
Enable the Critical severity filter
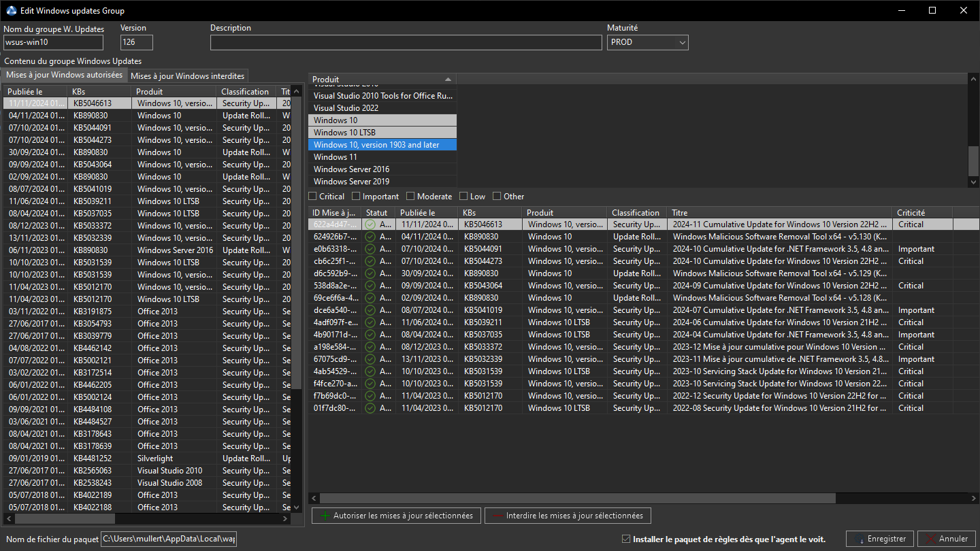point(313,197)
